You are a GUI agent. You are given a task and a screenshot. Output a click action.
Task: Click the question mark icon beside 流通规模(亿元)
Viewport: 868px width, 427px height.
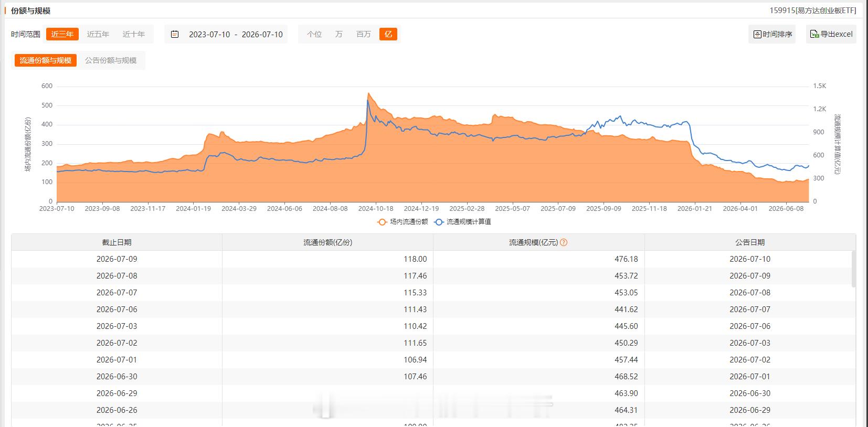point(564,242)
